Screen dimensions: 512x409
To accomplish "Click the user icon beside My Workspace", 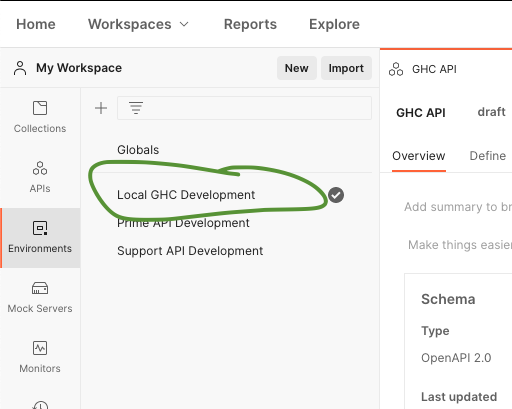I will tap(20, 68).
